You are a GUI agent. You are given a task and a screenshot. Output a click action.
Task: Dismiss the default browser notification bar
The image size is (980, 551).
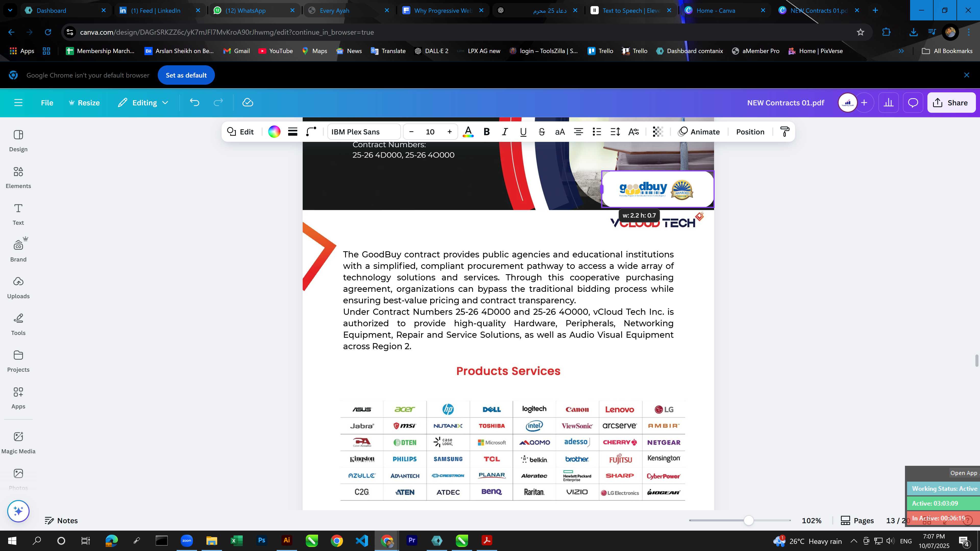[967, 75]
